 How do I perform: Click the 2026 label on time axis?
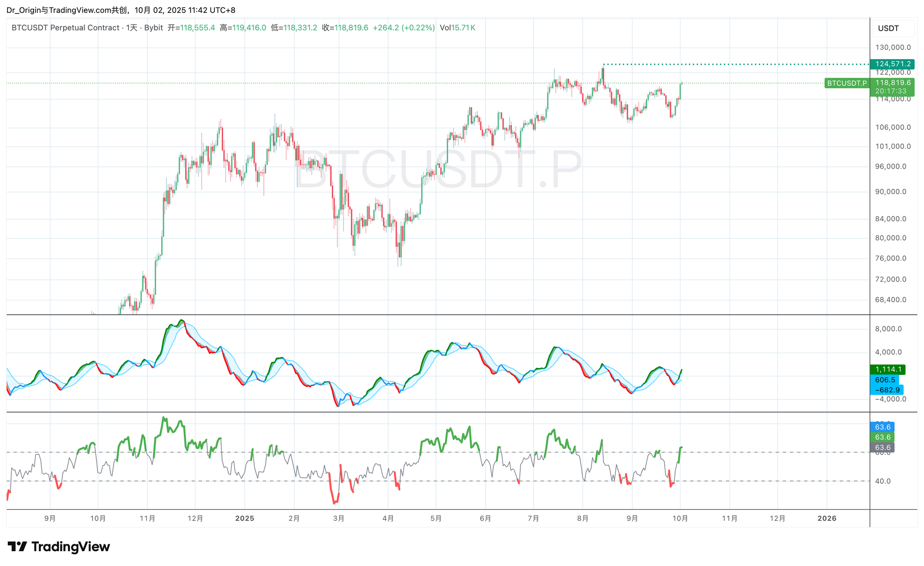pos(827,518)
